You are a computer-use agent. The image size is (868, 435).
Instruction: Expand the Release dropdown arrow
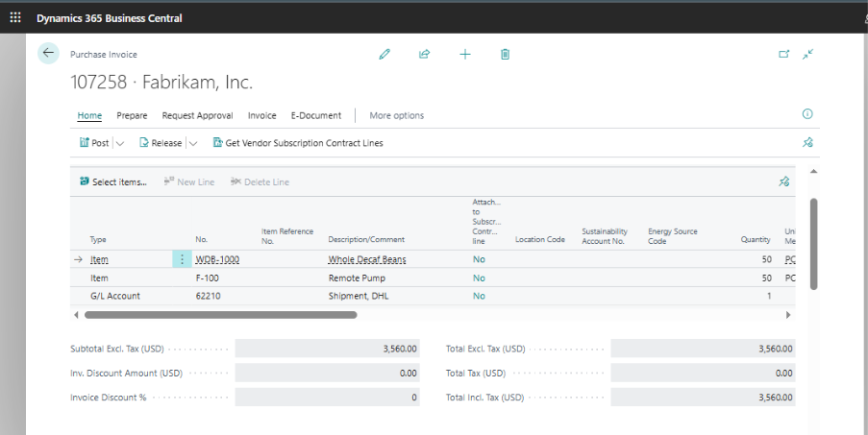pos(193,143)
